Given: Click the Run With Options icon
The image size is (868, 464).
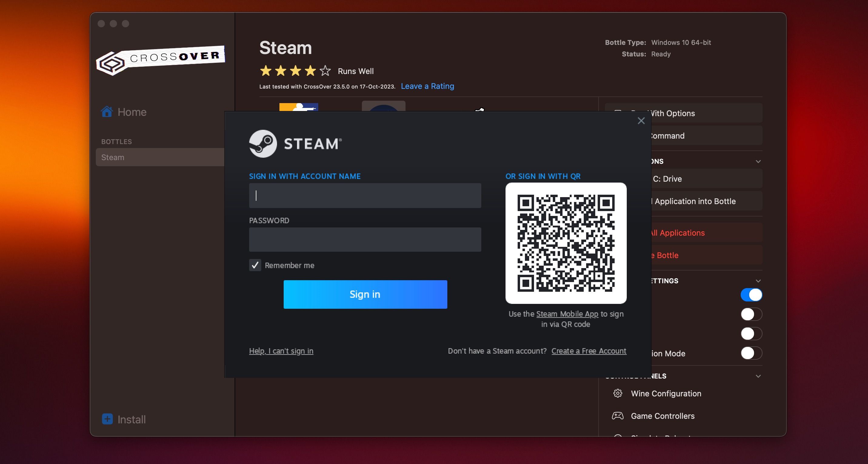Looking at the screenshot, I should pos(618,113).
